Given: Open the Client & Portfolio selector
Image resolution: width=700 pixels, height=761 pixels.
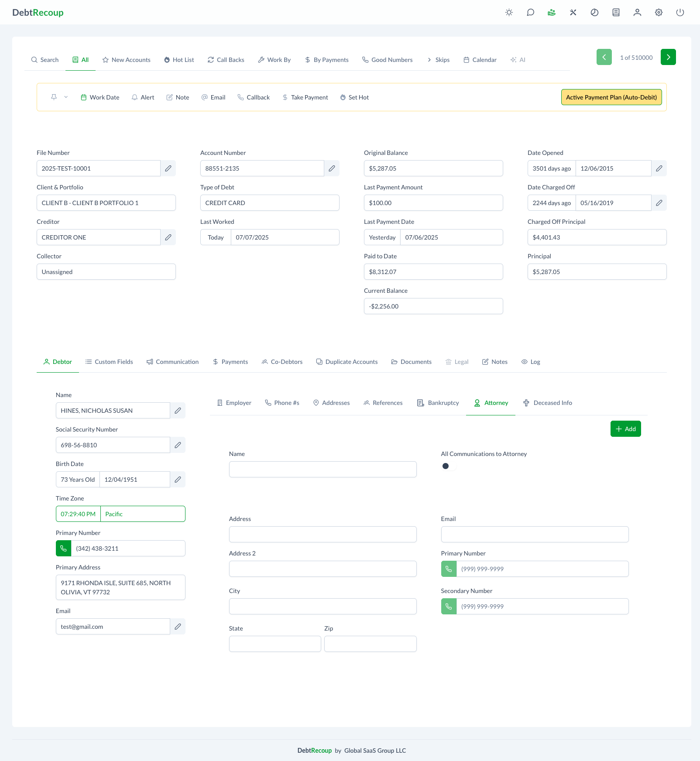Looking at the screenshot, I should 106,203.
